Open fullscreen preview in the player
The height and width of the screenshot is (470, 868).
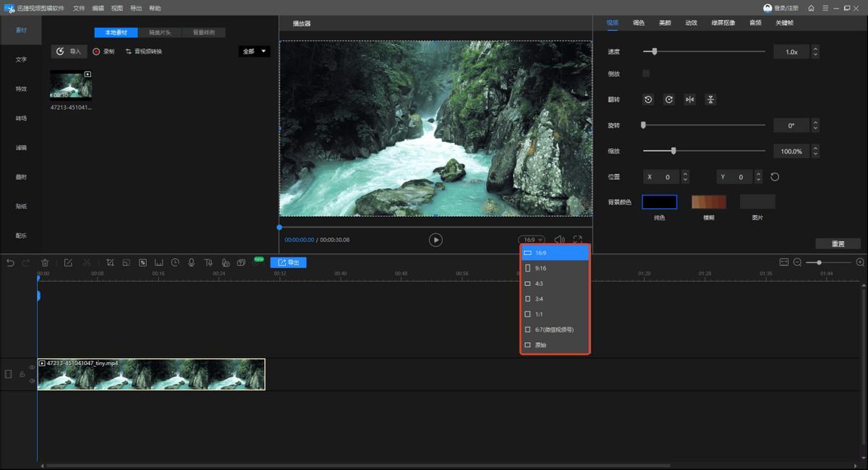[x=577, y=239]
